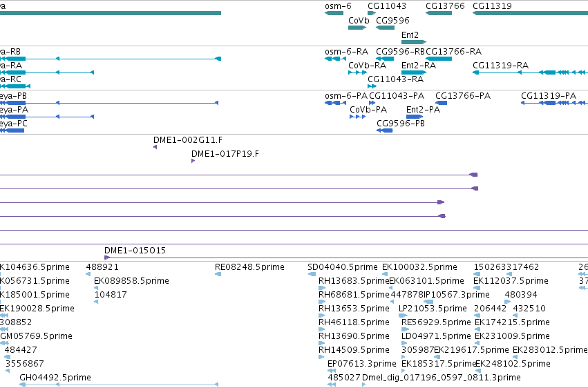588x388 pixels.
Task: Click the 104817 EST label
Action: click(111, 295)
